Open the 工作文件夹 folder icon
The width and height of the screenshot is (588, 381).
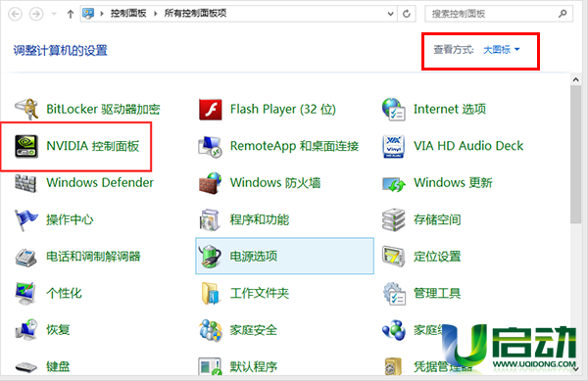(210, 293)
